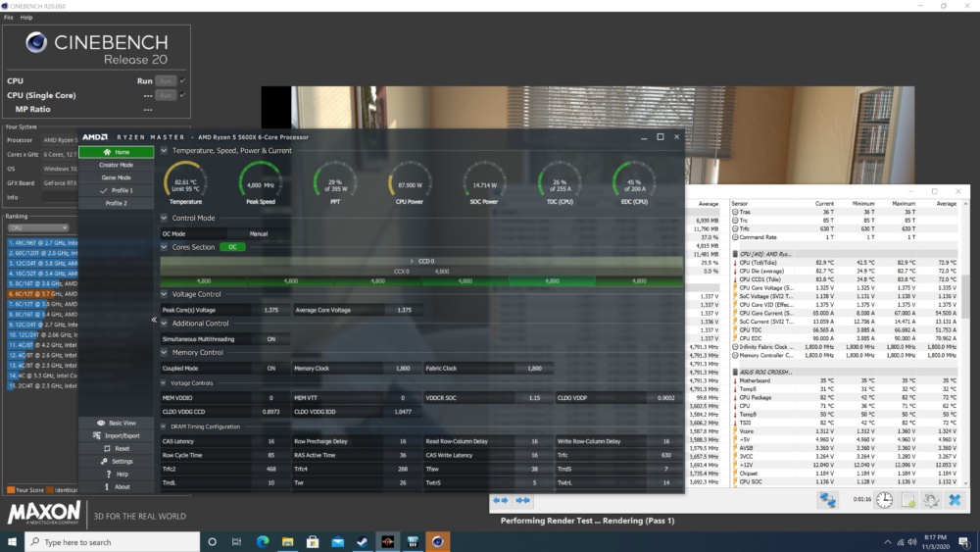Toggle Coupled Mode ON switch
This screenshot has height=552, width=980.
(x=270, y=369)
